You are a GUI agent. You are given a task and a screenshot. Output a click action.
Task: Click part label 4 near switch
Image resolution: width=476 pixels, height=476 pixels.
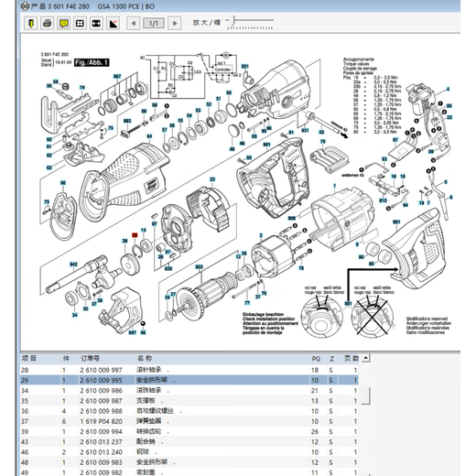pos(448,89)
